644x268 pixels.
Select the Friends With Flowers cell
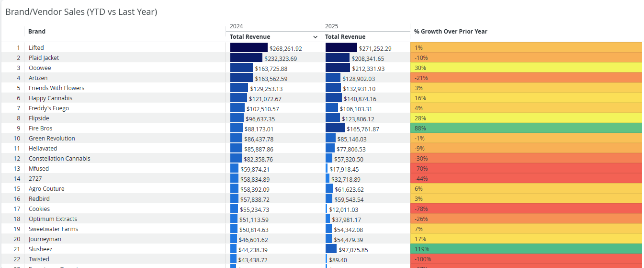click(124, 88)
